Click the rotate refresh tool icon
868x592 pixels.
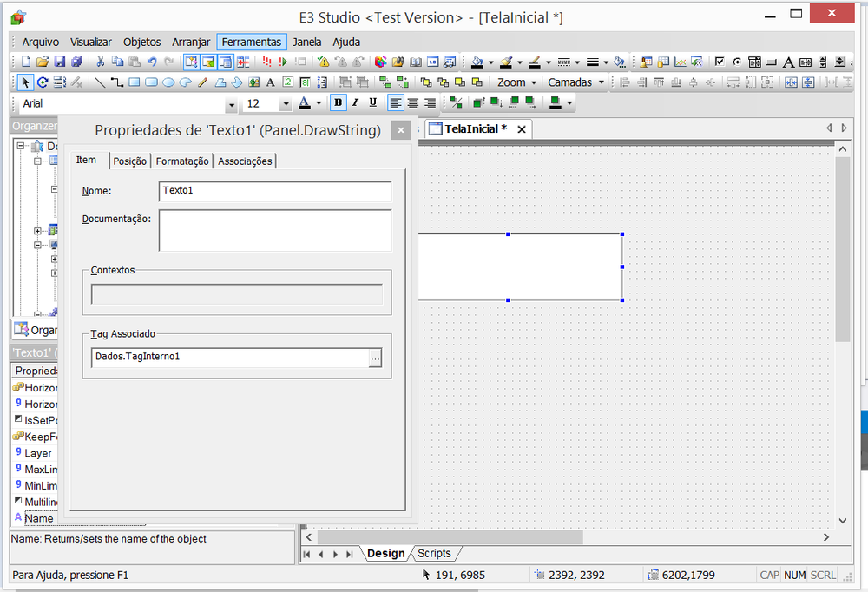42,82
